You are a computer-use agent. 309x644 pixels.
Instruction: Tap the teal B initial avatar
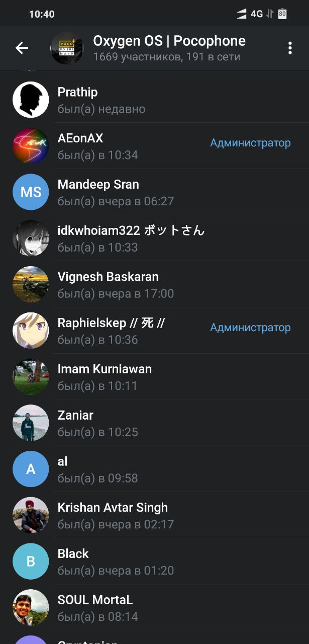click(x=31, y=561)
